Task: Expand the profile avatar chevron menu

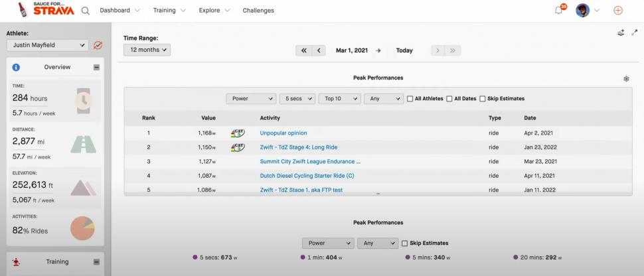Action: click(x=597, y=11)
